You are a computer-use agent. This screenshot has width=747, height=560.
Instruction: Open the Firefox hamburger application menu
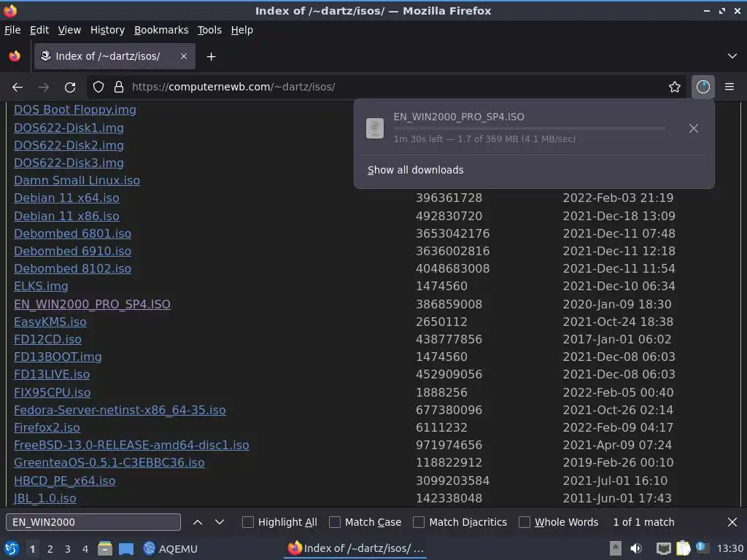click(x=729, y=87)
